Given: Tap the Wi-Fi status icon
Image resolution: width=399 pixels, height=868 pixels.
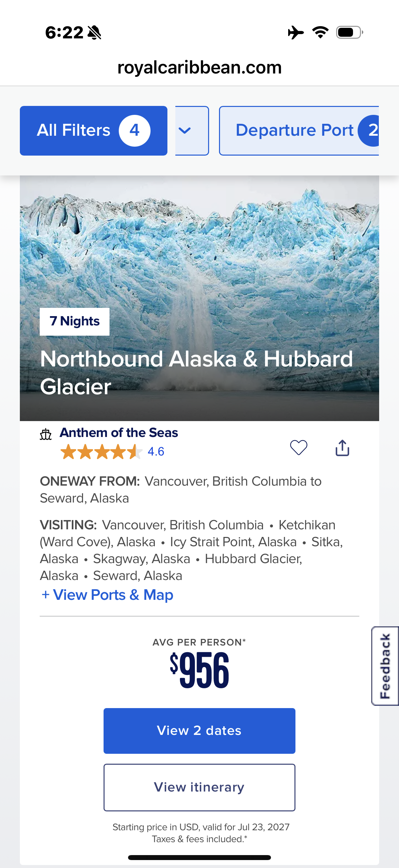Looking at the screenshot, I should click(x=320, y=33).
